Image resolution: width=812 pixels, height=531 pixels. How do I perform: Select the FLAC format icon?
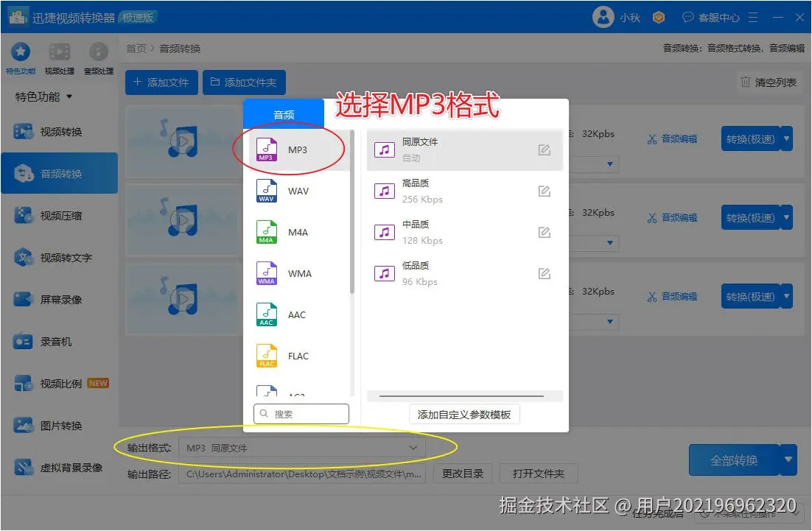click(266, 356)
